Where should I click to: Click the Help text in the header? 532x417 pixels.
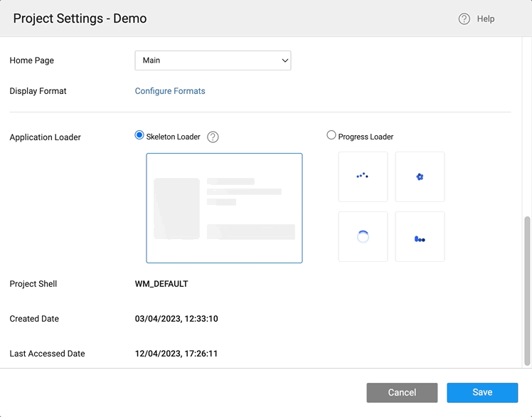486,19
